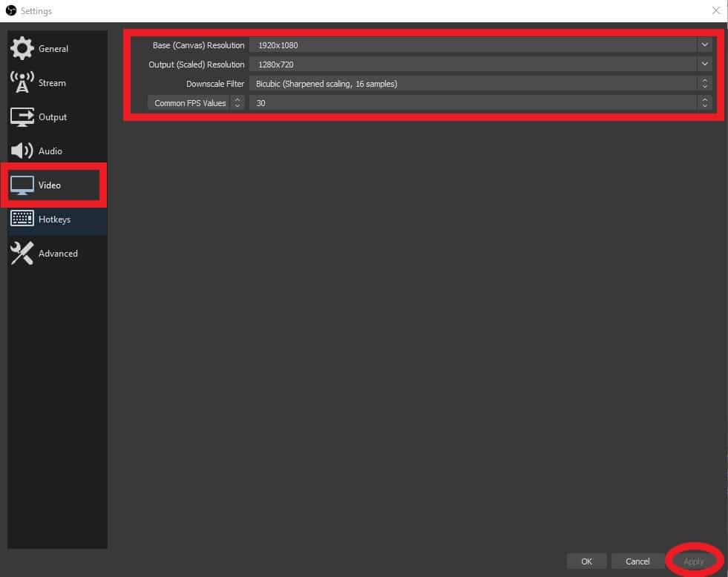728x577 pixels.
Task: Open the Downscale Filter dropdown
Action: (x=479, y=84)
